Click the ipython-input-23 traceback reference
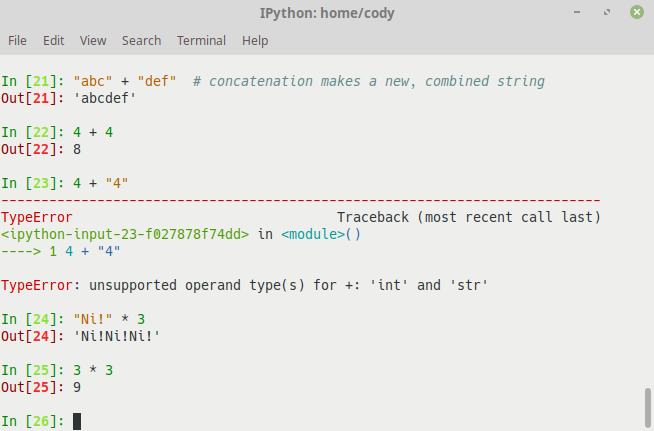 (125, 234)
